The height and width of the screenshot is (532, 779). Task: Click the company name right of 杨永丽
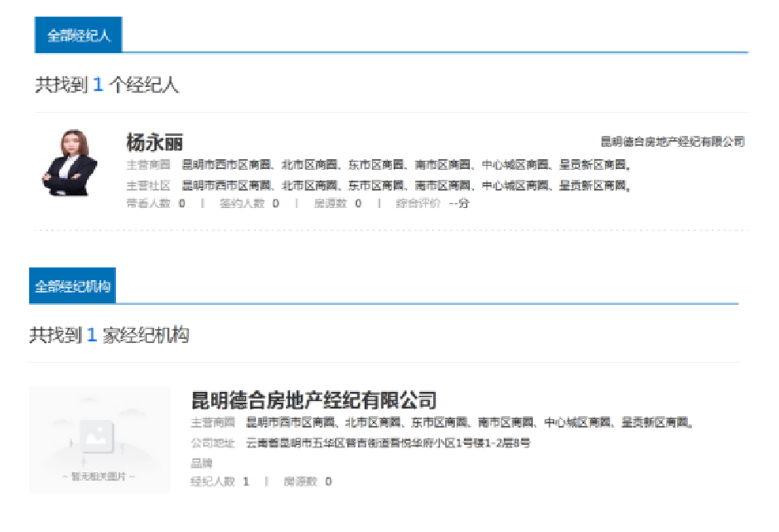tap(672, 142)
